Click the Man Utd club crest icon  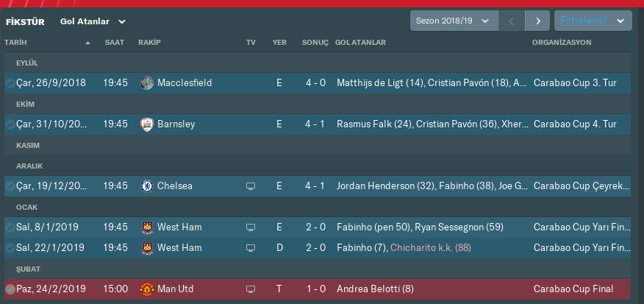click(146, 289)
